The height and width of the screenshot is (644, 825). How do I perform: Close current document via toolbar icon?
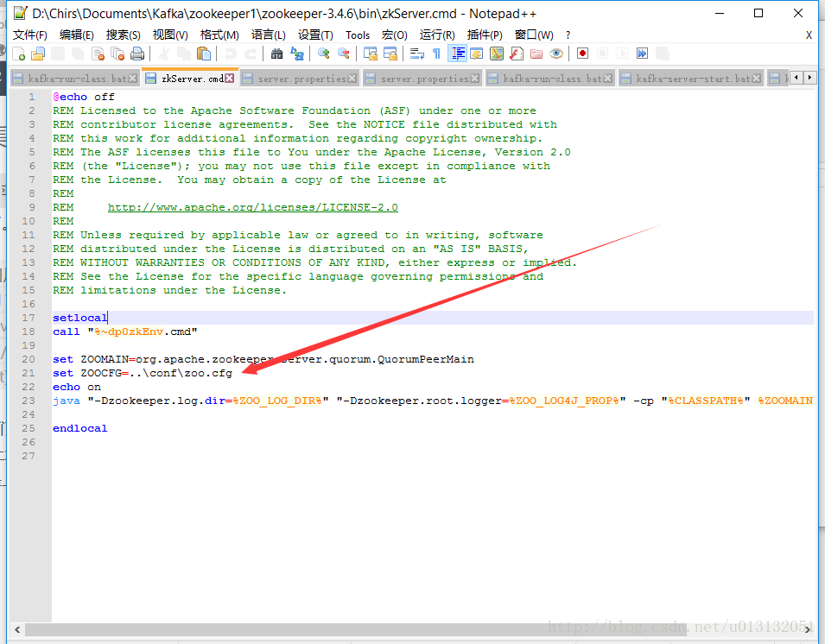click(98, 54)
